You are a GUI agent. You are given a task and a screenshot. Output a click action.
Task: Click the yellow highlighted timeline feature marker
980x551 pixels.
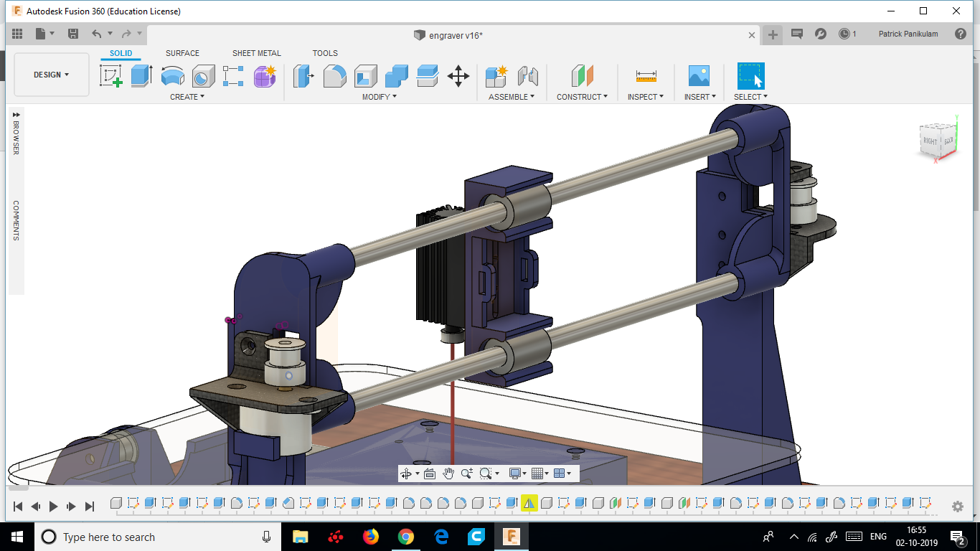[528, 503]
